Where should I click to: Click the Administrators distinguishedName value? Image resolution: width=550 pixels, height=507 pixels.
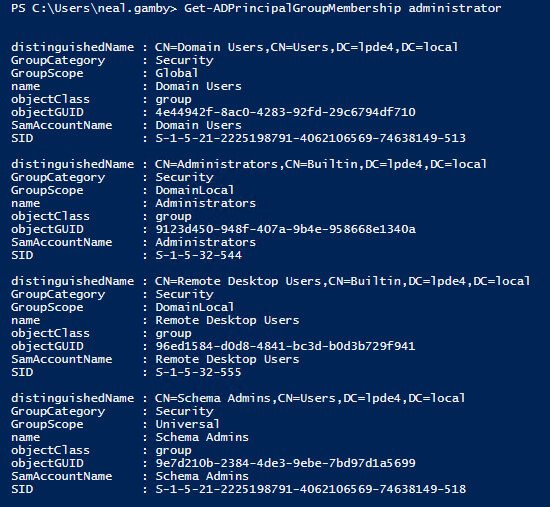(x=321, y=164)
